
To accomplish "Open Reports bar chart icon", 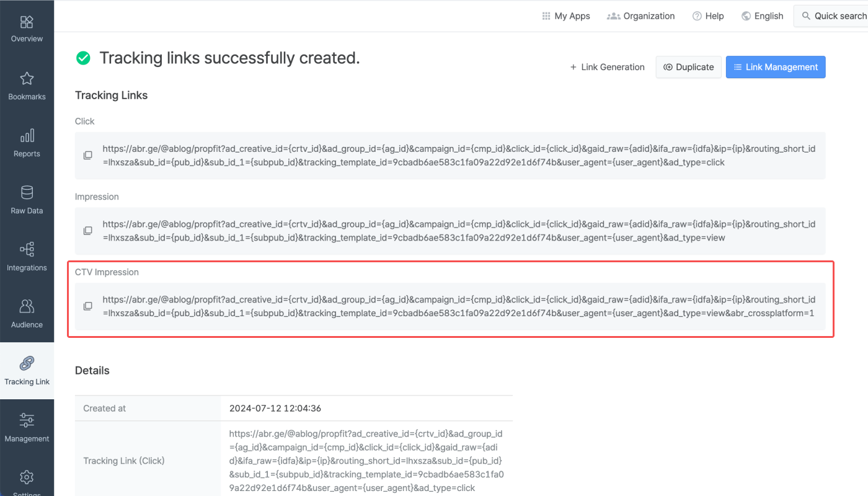I will [27, 135].
